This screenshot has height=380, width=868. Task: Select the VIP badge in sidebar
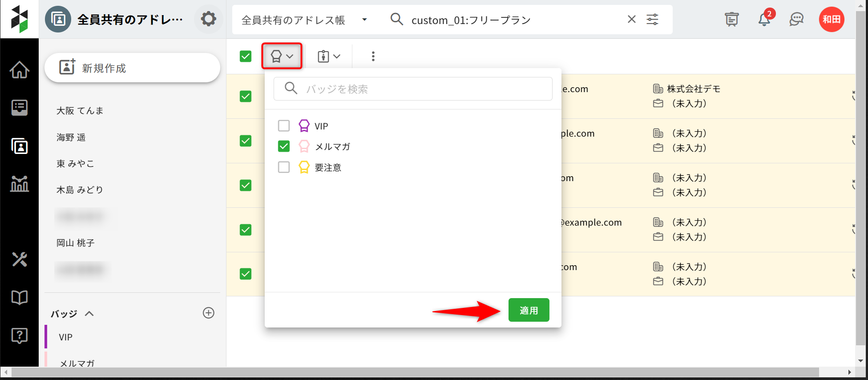point(66,337)
